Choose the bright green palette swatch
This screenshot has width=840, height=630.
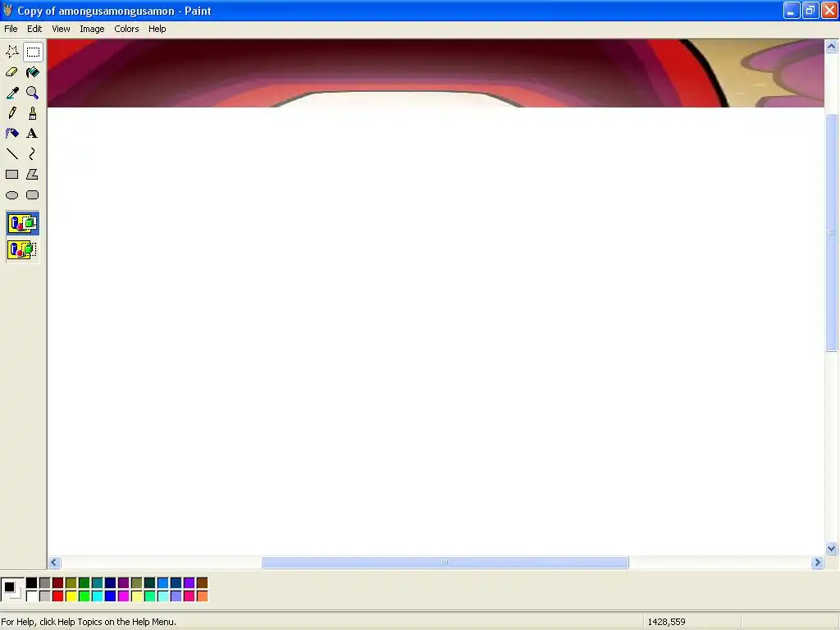click(x=84, y=596)
